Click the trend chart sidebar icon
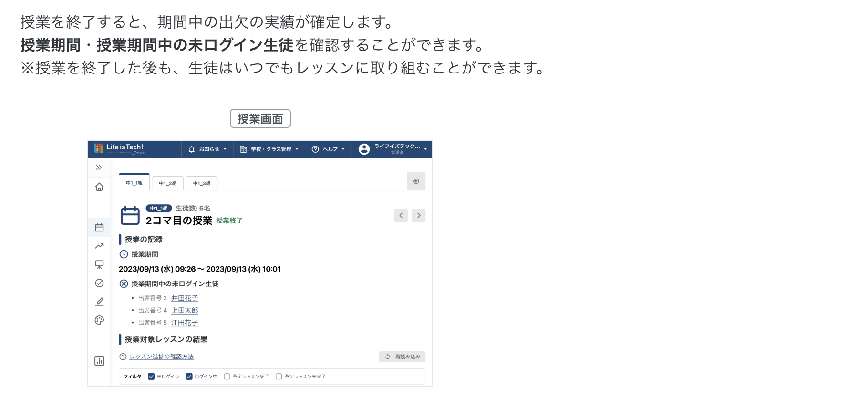Screen dimensions: 868x399 pyautogui.click(x=99, y=246)
